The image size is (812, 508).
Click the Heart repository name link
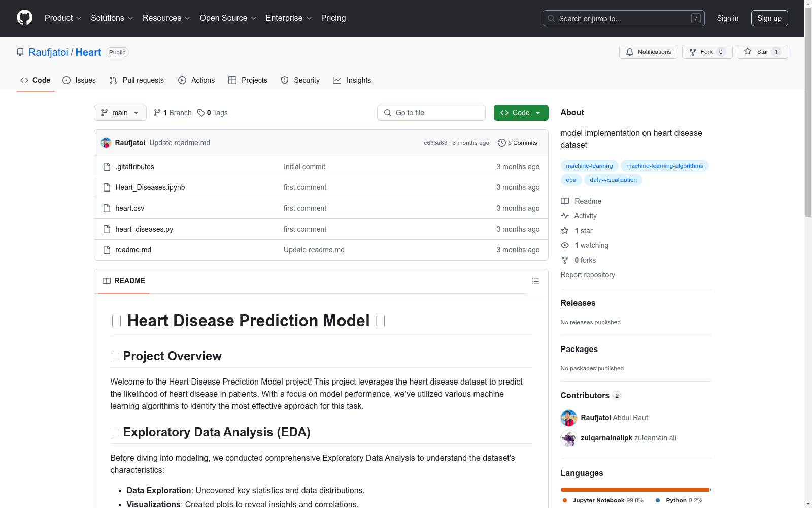[x=88, y=52]
